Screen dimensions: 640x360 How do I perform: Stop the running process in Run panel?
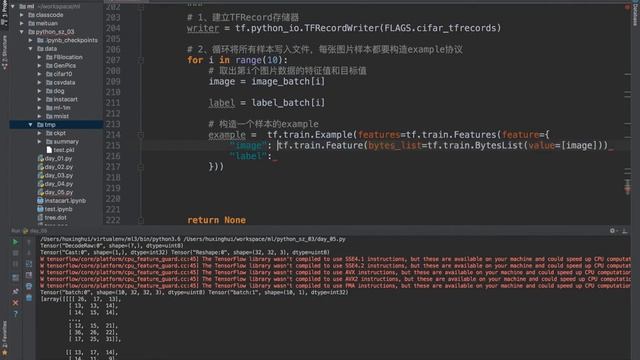point(15,253)
